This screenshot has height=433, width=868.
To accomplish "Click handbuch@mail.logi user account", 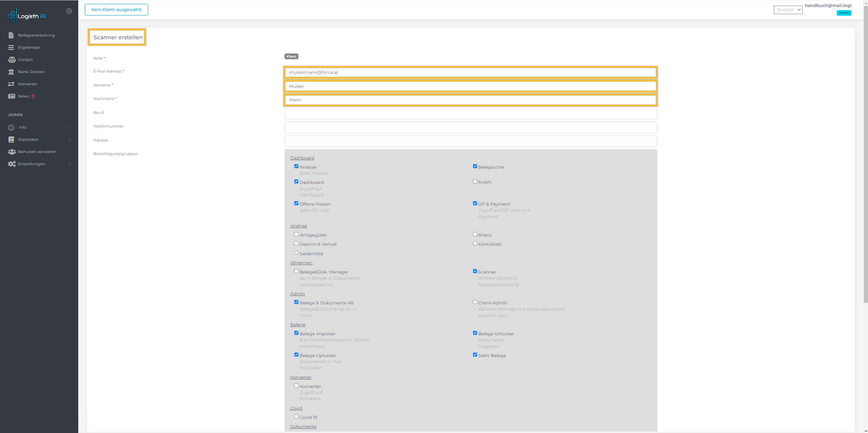I will point(828,5).
